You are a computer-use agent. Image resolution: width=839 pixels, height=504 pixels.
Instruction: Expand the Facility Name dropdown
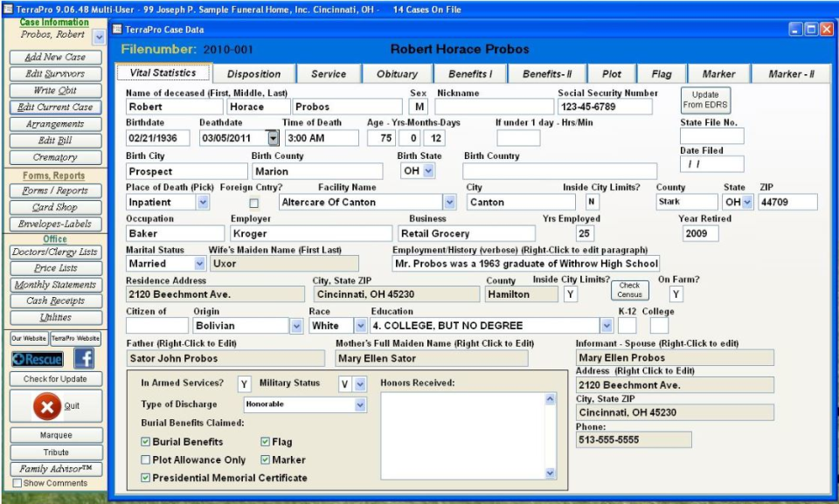pyautogui.click(x=449, y=203)
